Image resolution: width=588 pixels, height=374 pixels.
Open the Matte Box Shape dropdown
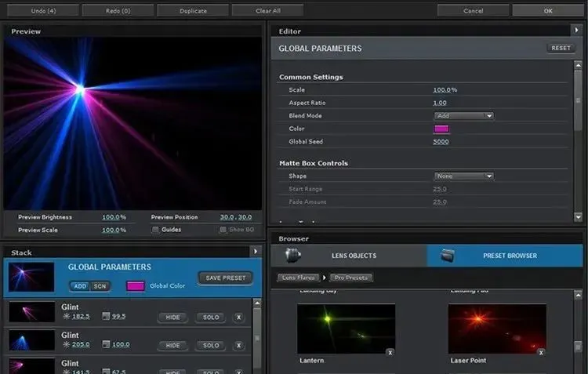tap(464, 176)
